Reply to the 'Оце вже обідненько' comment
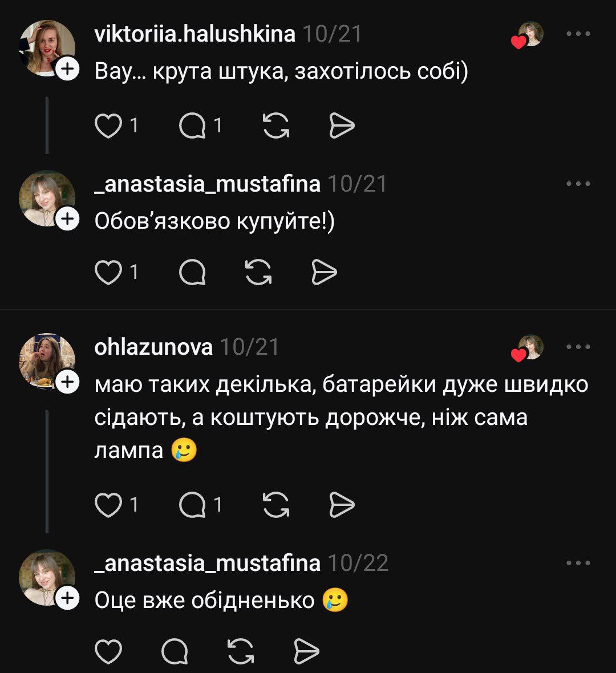This screenshot has width=616, height=673. point(174,651)
